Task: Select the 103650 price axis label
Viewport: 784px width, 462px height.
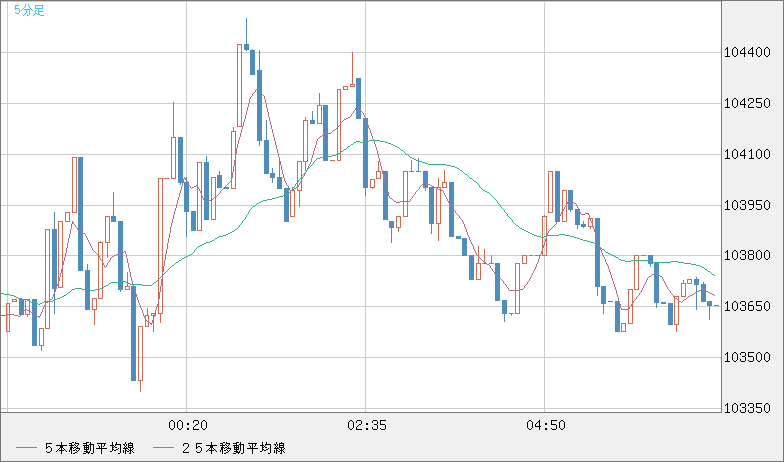Action: coord(747,306)
